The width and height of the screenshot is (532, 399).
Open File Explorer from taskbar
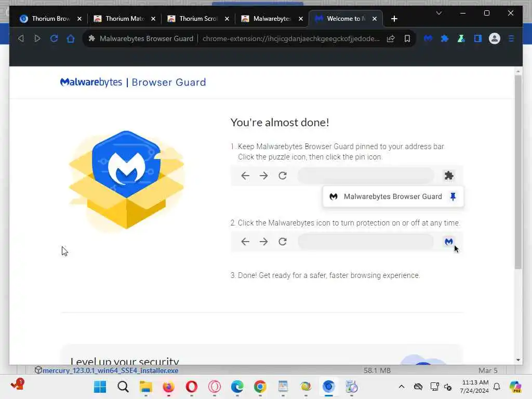146,387
